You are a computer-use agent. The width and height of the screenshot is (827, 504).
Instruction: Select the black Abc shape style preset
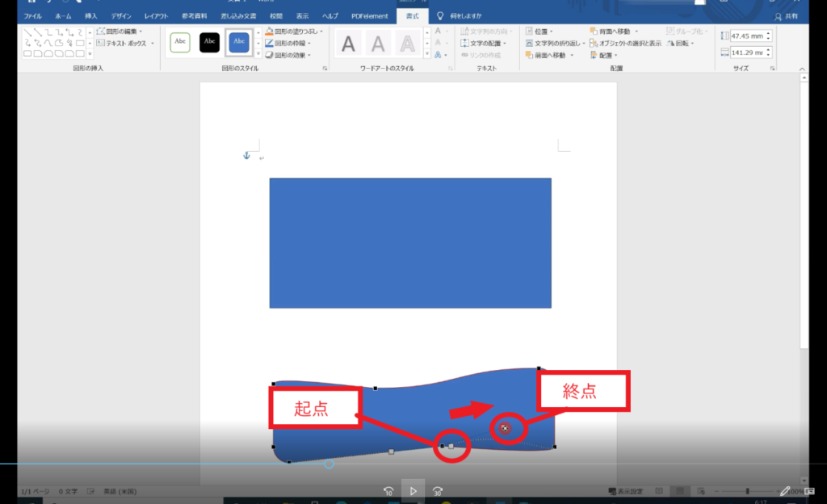tap(209, 42)
